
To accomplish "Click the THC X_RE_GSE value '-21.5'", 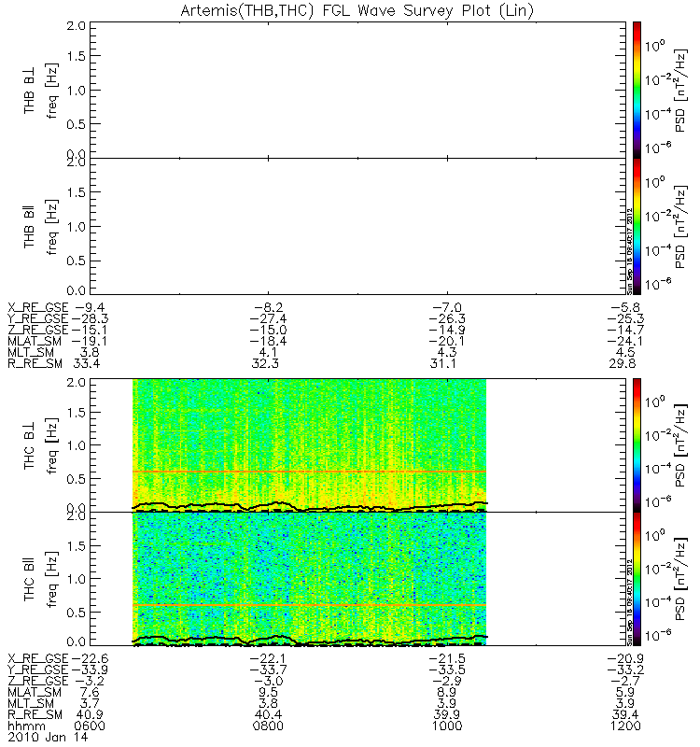I will coord(447,659).
